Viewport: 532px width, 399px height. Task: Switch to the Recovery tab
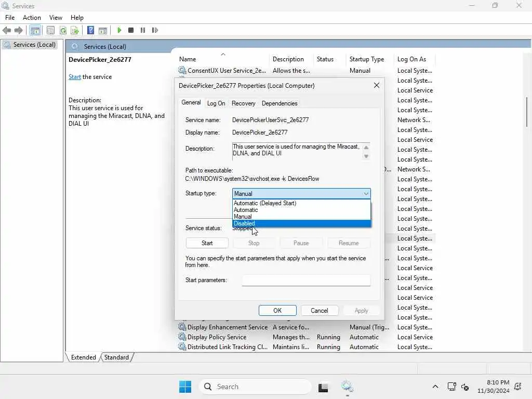pyautogui.click(x=243, y=103)
